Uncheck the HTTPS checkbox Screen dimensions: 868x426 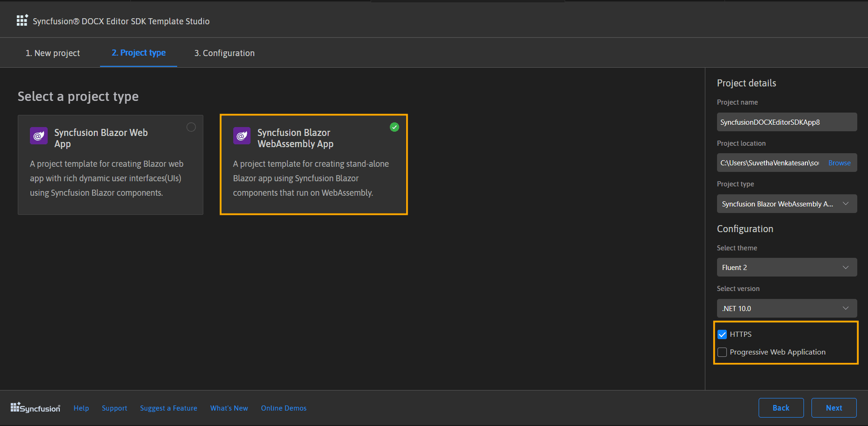coord(722,334)
